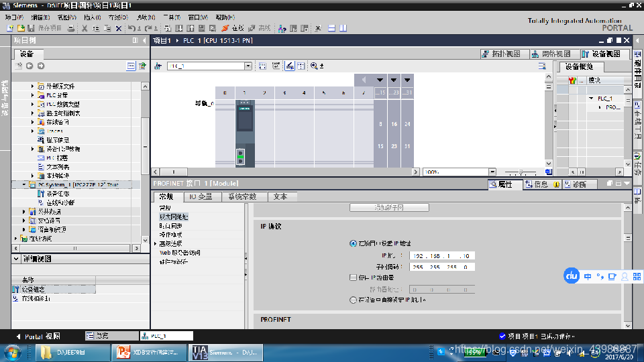This screenshot has height=362, width=644.
Task: Open the Windows Start button
Action: pyautogui.click(x=12, y=353)
